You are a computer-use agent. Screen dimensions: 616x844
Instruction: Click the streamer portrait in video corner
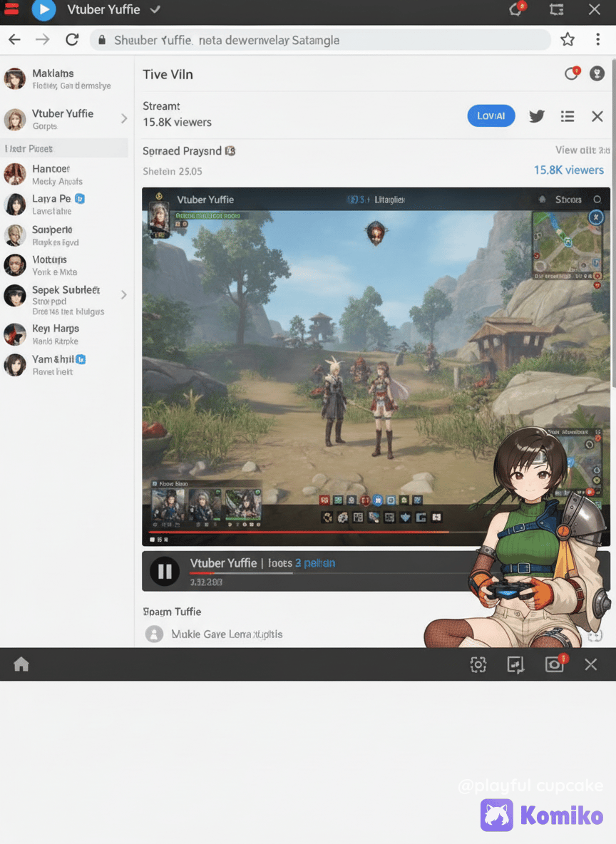pyautogui.click(x=159, y=219)
